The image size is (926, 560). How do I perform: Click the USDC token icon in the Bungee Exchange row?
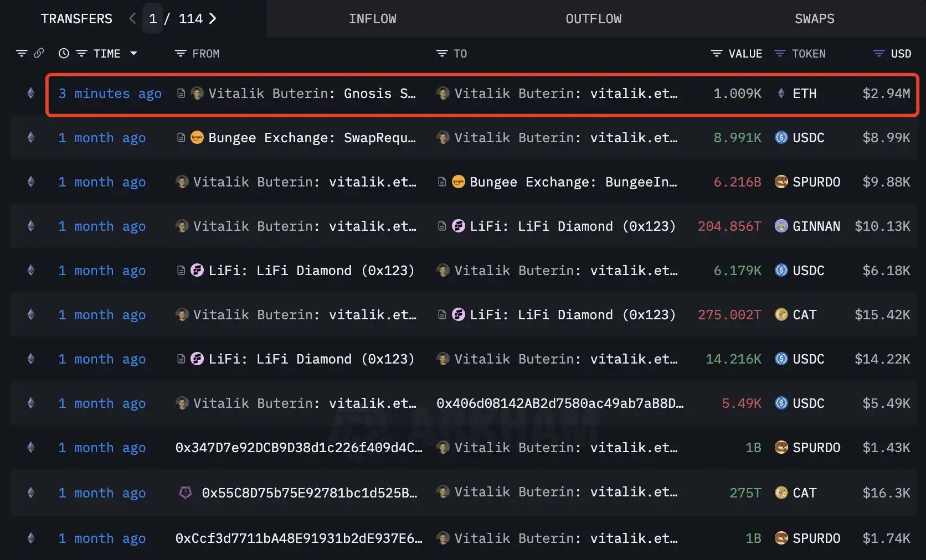tap(781, 138)
